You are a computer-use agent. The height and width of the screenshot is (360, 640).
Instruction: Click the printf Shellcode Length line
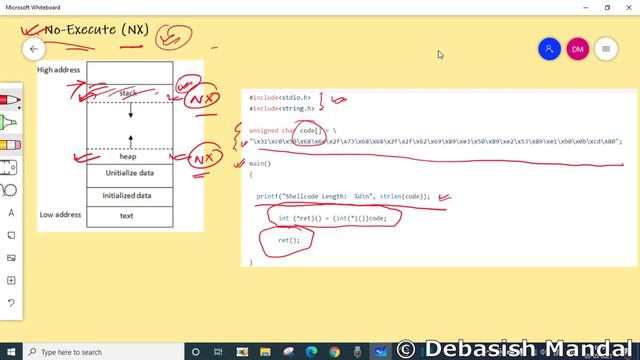[x=343, y=196]
